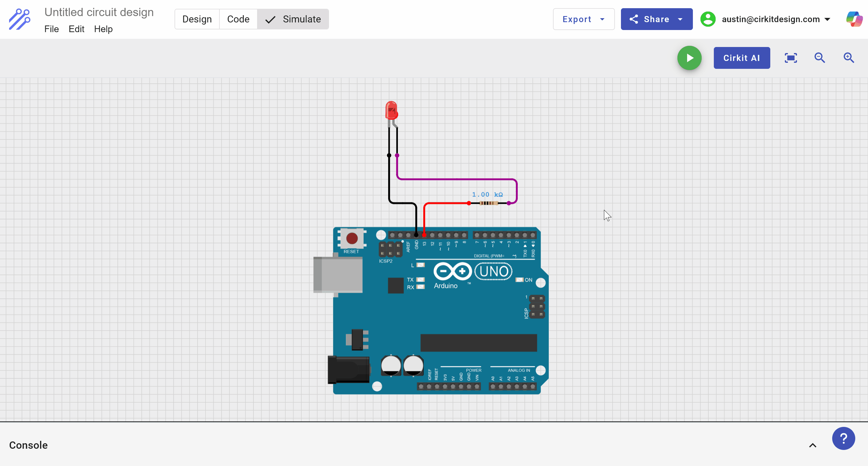Click the Arduino power barrel jack
The width and height of the screenshot is (868, 466).
click(349, 370)
